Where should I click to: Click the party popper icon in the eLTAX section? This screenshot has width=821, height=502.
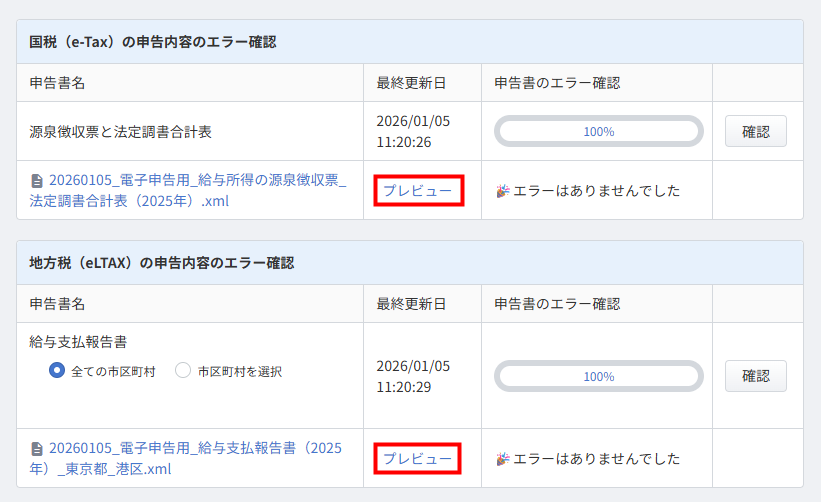503,459
